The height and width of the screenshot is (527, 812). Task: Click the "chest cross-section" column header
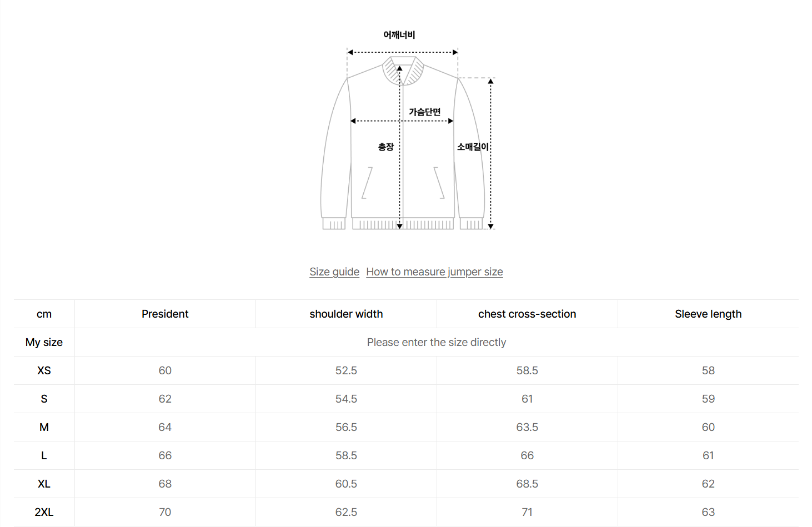527,314
